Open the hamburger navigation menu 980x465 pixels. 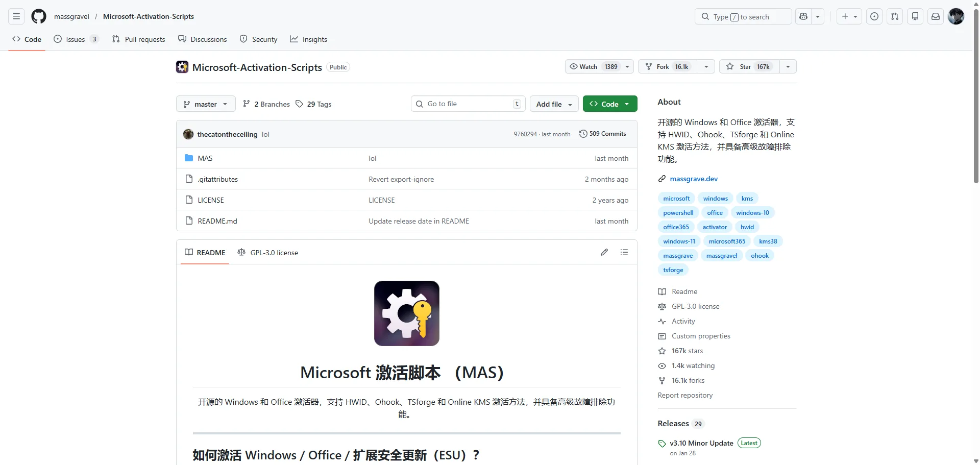coord(16,16)
